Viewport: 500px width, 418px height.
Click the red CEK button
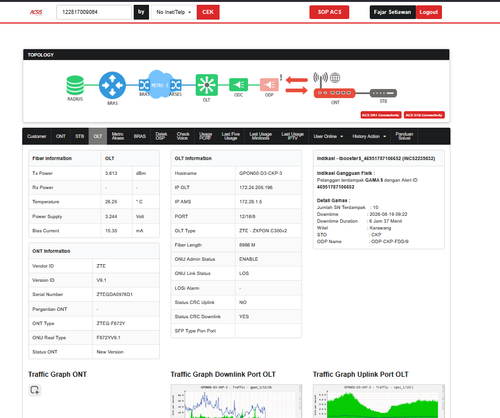[208, 12]
